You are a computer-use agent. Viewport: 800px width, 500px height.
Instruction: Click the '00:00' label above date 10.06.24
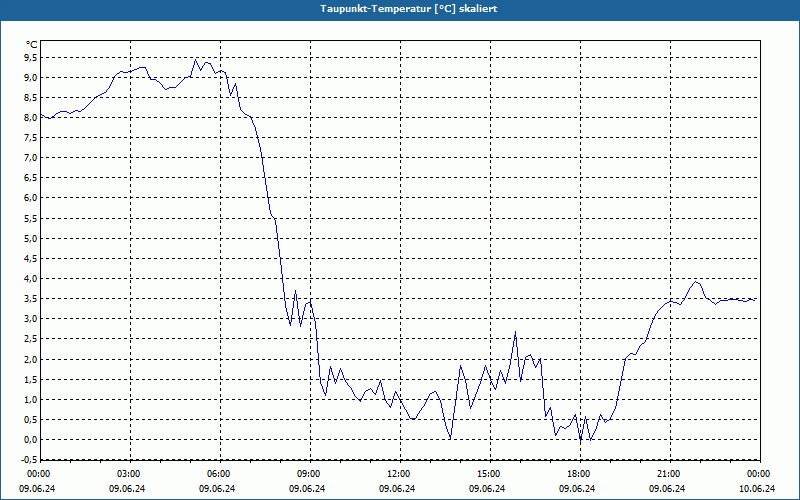[758, 474]
